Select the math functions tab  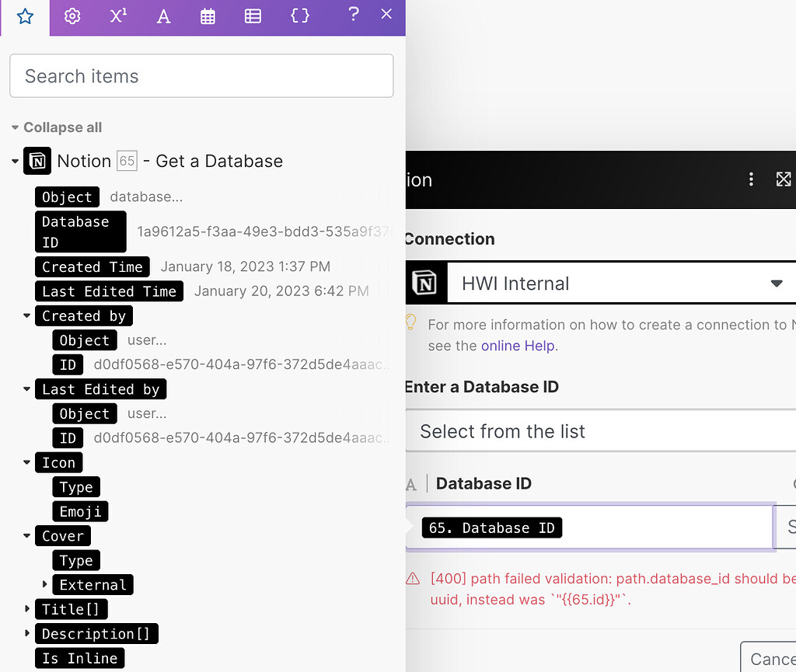tap(117, 16)
